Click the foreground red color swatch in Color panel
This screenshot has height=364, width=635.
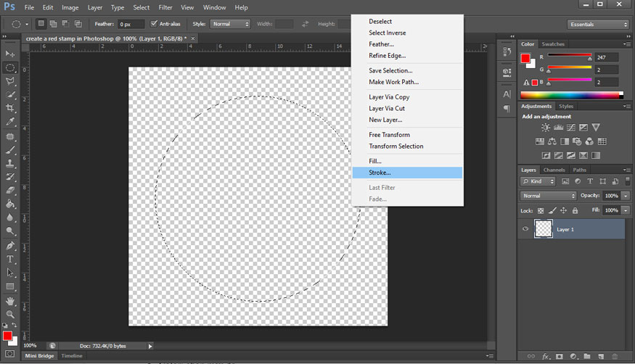tap(525, 58)
